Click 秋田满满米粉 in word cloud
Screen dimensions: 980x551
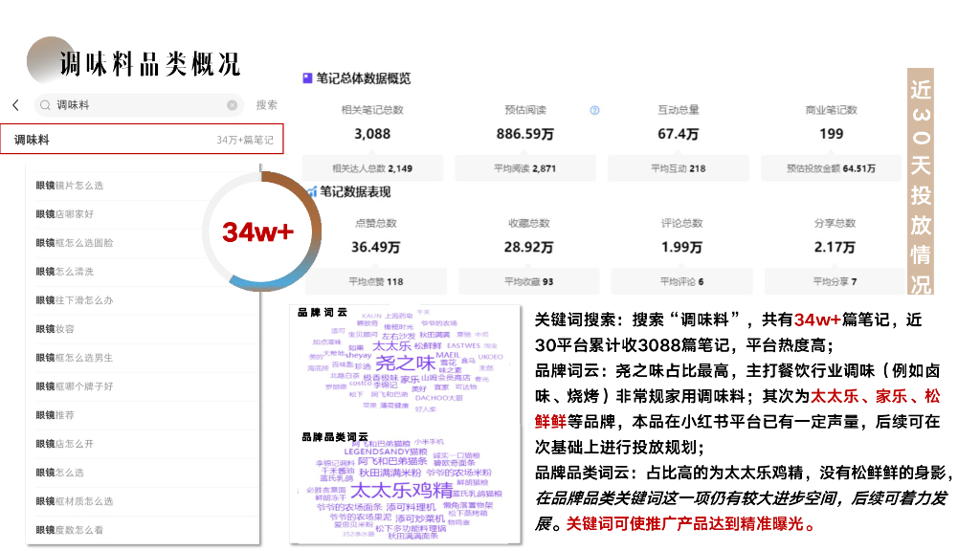pos(390,473)
